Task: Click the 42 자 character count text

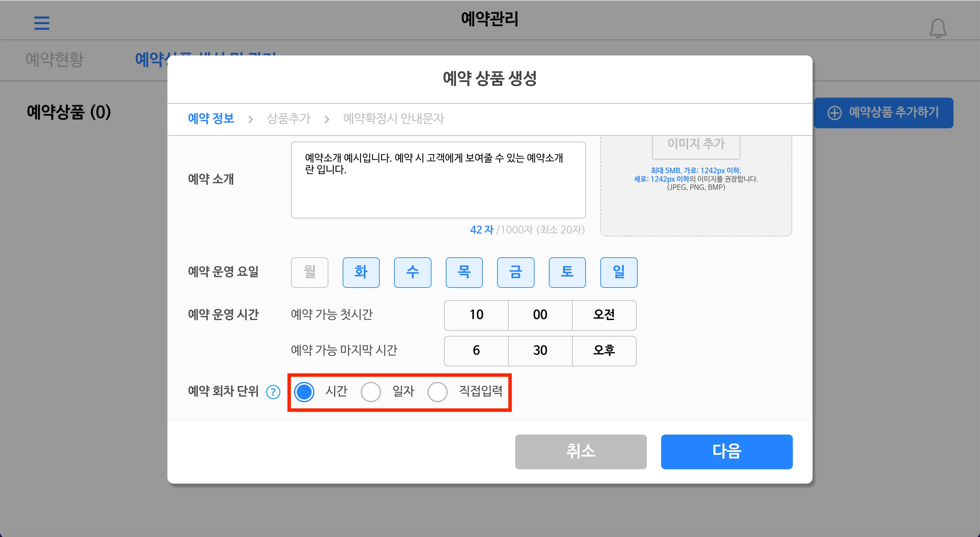Action: 481,229
